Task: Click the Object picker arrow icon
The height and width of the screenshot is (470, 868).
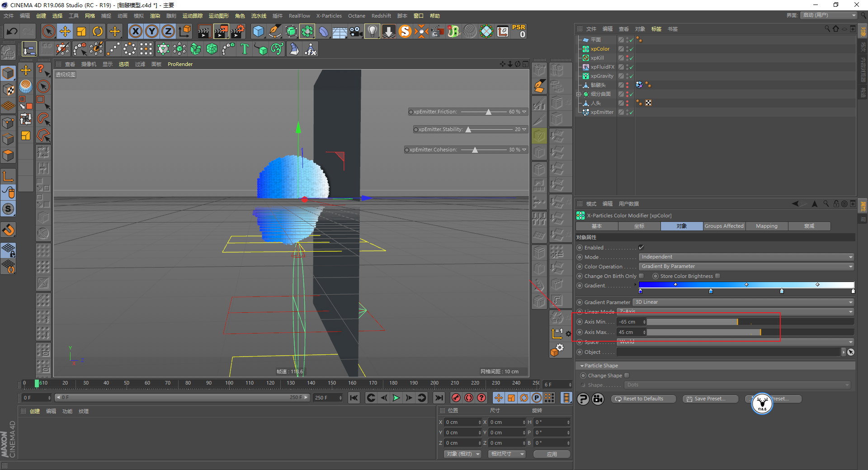Action: tap(850, 352)
